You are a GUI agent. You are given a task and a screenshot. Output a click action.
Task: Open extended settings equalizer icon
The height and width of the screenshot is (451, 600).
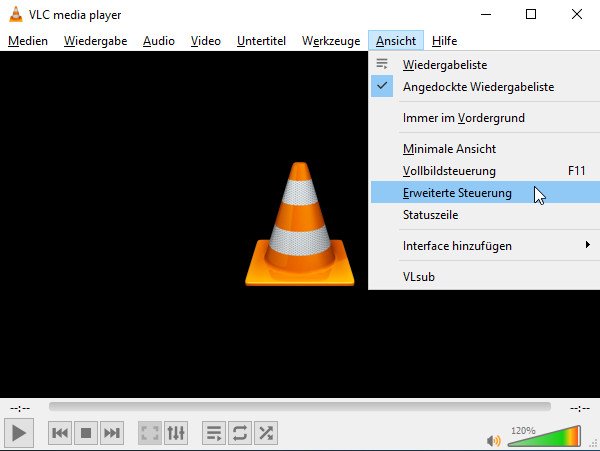pyautogui.click(x=176, y=433)
